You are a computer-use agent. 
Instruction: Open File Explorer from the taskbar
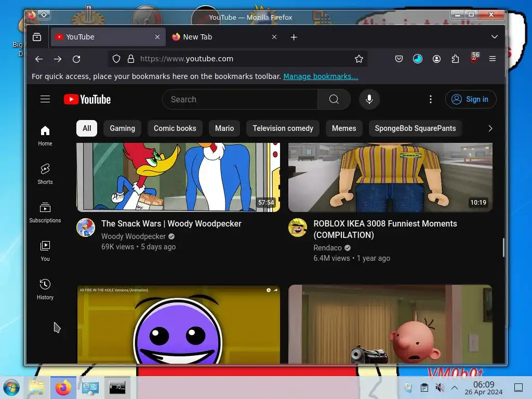pyautogui.click(x=36, y=388)
